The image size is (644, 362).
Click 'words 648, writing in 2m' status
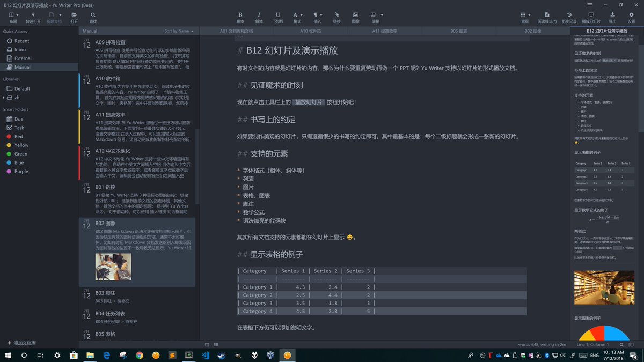[542, 344]
